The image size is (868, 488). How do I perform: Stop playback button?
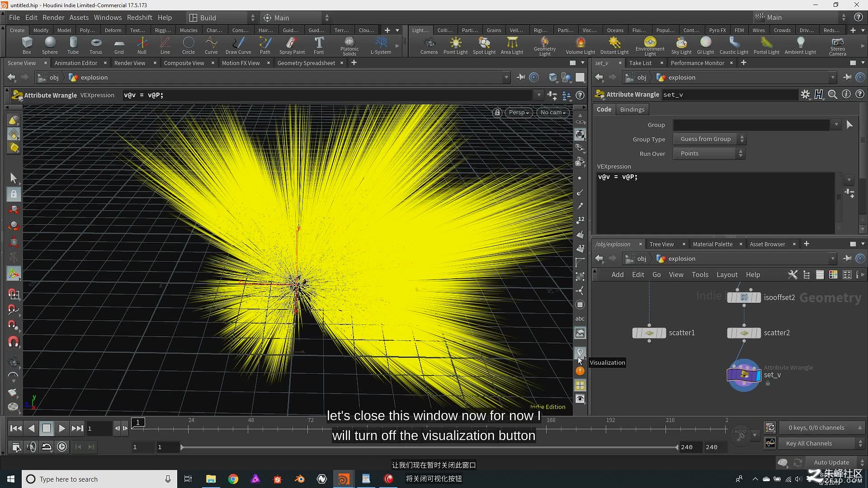(47, 428)
